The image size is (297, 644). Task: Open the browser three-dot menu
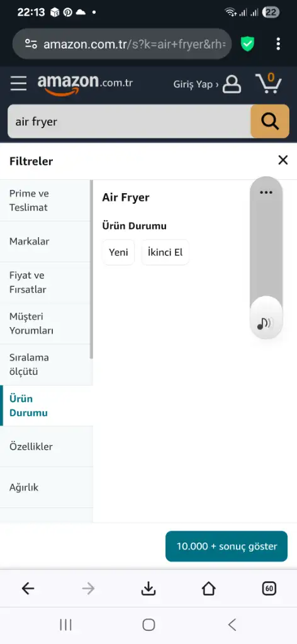[x=278, y=44]
